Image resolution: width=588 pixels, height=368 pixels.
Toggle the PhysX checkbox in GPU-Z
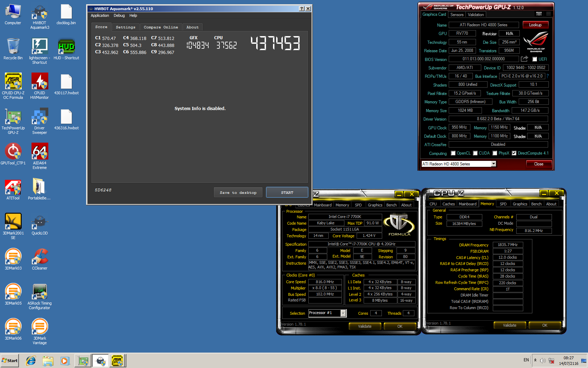pos(495,153)
